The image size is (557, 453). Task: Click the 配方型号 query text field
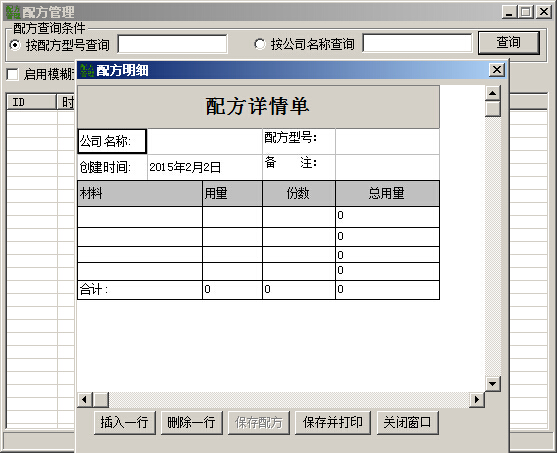point(172,44)
